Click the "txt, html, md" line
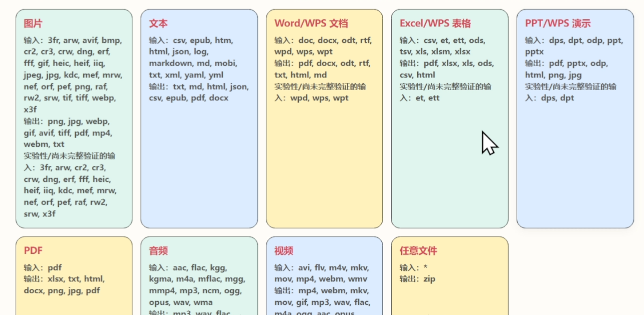This screenshot has height=315, width=644. [x=301, y=75]
